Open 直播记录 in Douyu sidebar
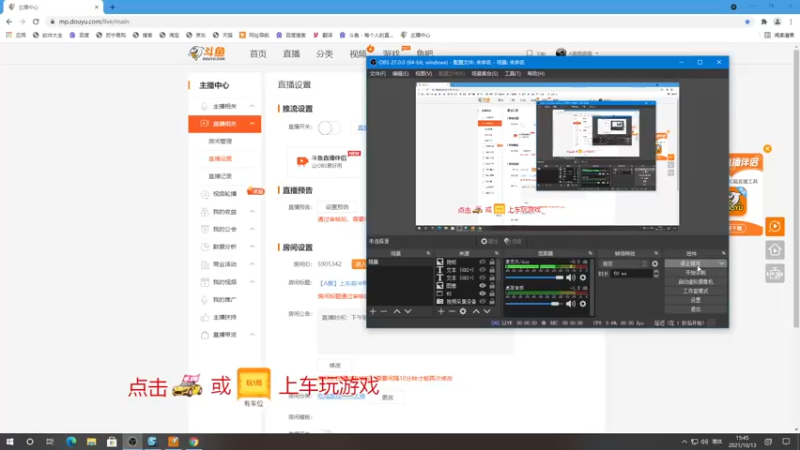The image size is (800, 450). click(220, 176)
